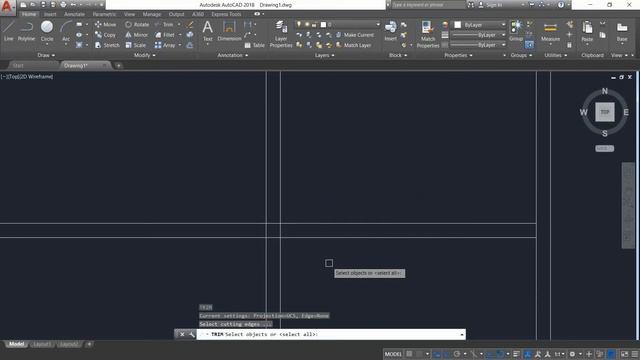This screenshot has height=360, width=640.
Task: Click the Fillet tool
Action: [165, 35]
